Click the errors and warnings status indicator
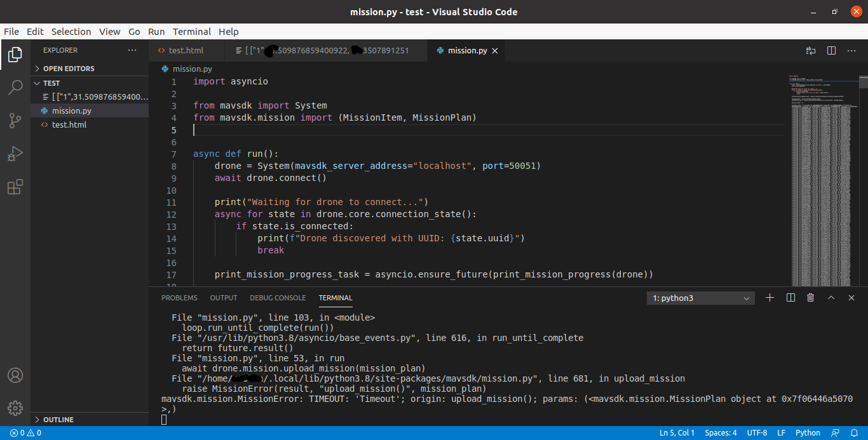 coord(26,433)
